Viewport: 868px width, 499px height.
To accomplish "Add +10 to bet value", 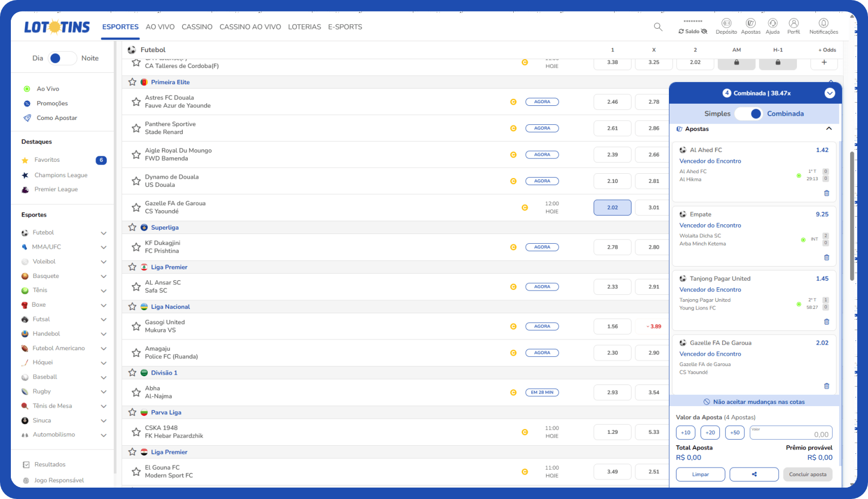I will (x=686, y=433).
